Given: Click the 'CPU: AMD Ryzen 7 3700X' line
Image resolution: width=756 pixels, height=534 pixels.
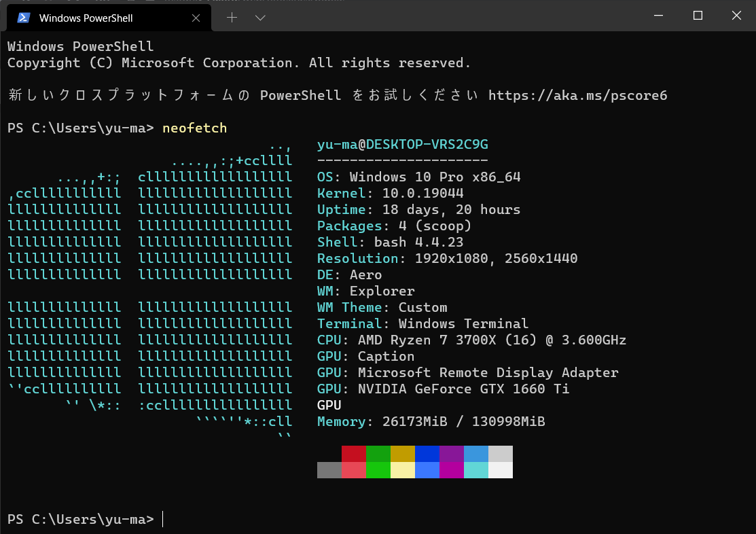Looking at the screenshot, I should 472,340.
